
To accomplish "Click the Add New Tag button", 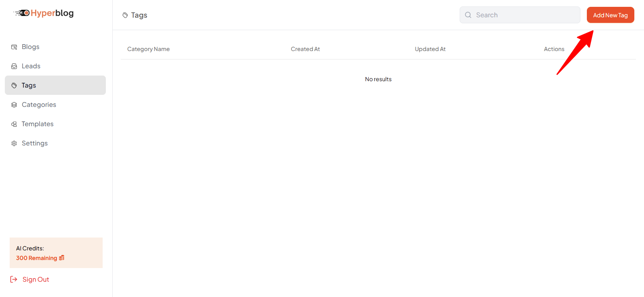I will coord(610,15).
